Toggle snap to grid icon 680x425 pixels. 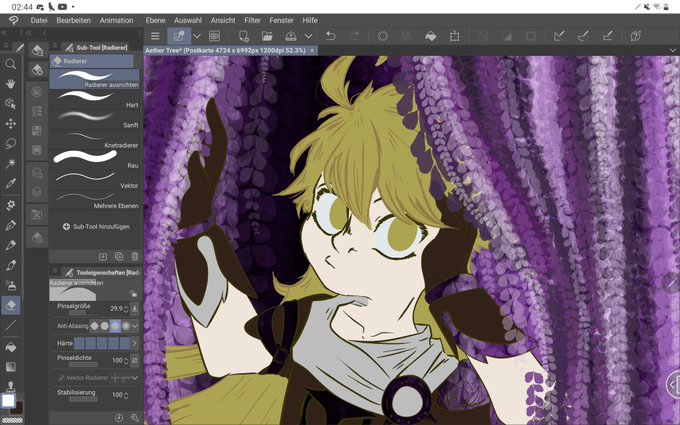click(608, 36)
